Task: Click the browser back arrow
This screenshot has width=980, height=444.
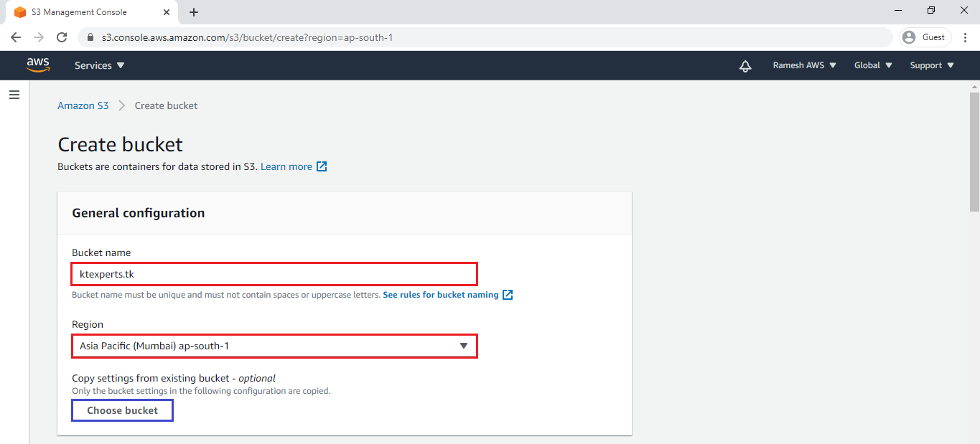Action: pyautogui.click(x=16, y=37)
